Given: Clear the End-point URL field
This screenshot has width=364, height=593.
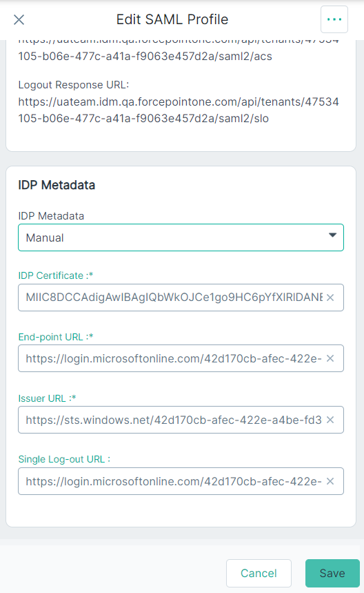Looking at the screenshot, I should 330,358.
